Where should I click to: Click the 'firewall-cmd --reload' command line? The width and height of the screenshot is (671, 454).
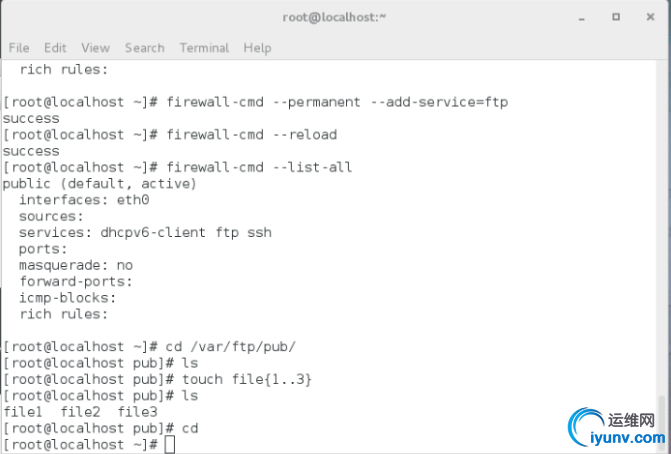(170, 135)
